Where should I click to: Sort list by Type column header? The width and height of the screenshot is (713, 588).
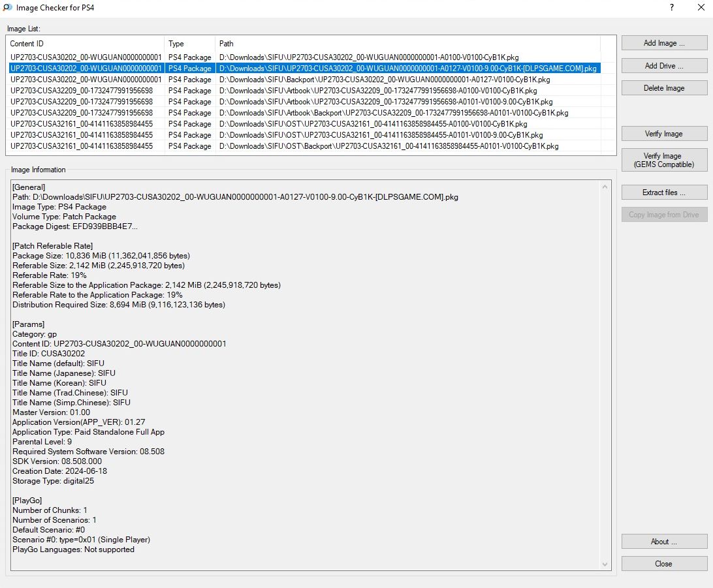pos(189,44)
